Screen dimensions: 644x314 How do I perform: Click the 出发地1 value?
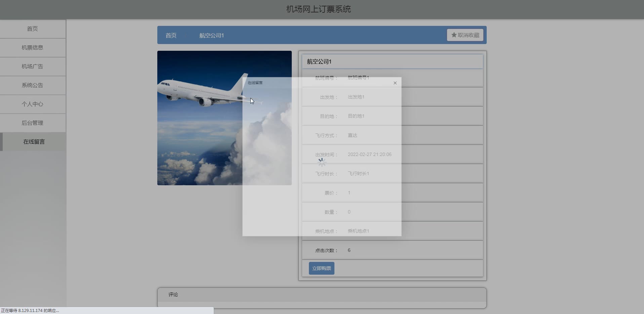click(356, 97)
